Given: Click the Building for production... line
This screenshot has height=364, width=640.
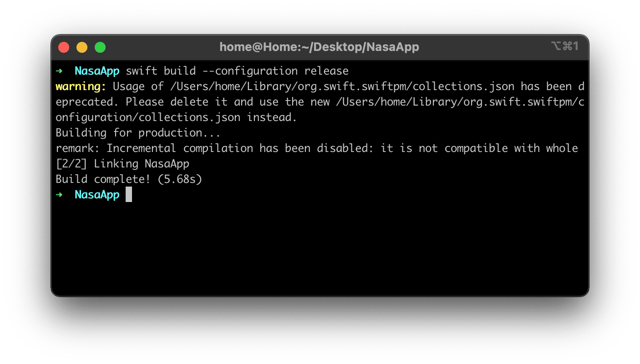Looking at the screenshot, I should click(x=138, y=133).
